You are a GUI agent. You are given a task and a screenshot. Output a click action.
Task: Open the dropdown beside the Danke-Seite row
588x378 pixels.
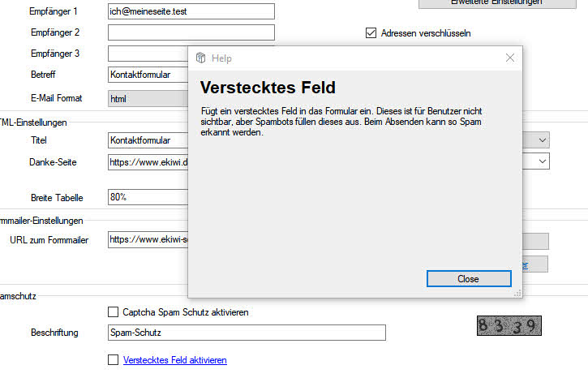coord(542,161)
